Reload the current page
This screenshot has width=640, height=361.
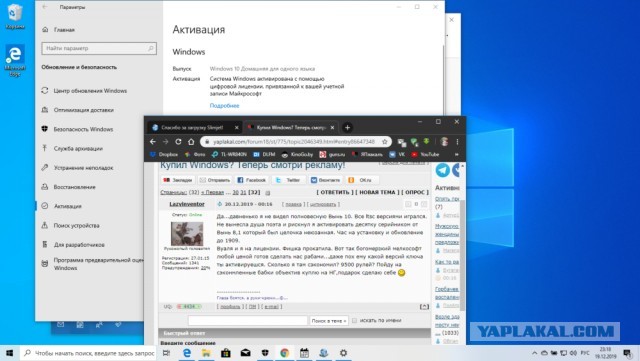coord(178,142)
